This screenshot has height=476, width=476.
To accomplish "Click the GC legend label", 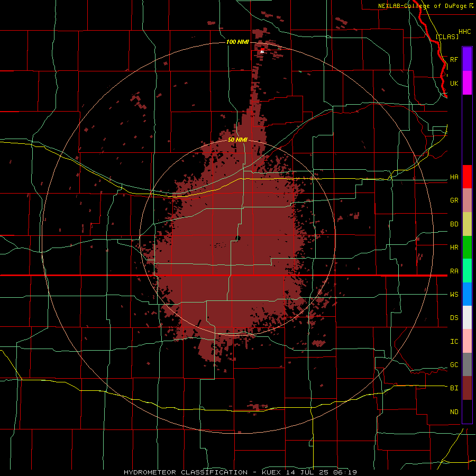I will click(454, 365).
